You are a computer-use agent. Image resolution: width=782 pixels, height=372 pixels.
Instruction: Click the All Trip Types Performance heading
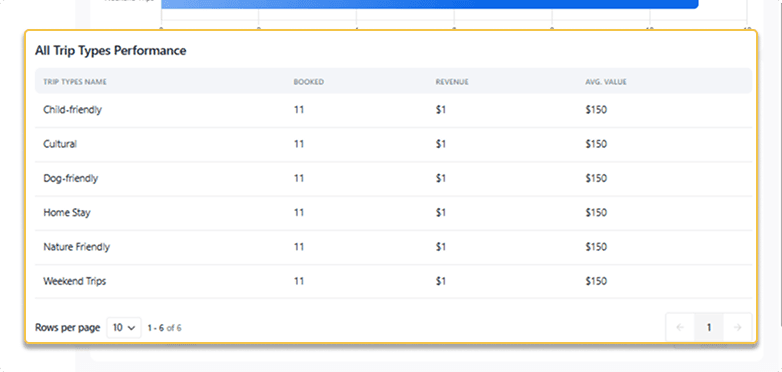[111, 50]
